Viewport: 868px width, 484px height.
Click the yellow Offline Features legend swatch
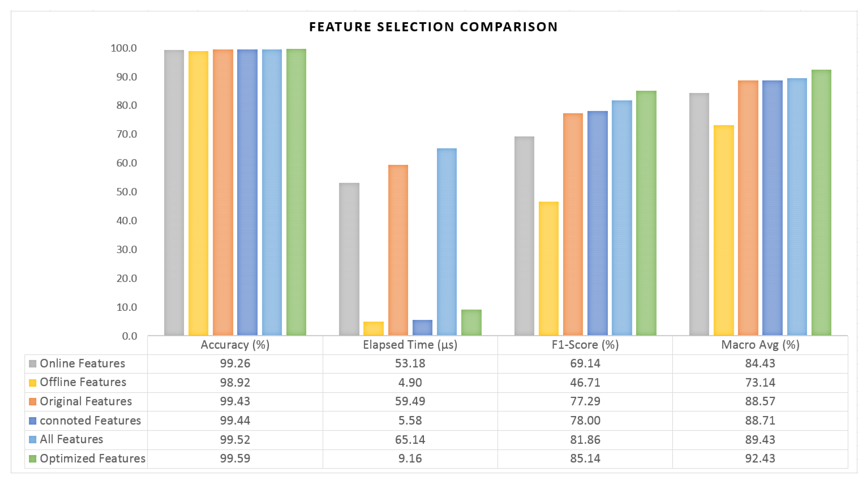(x=33, y=383)
